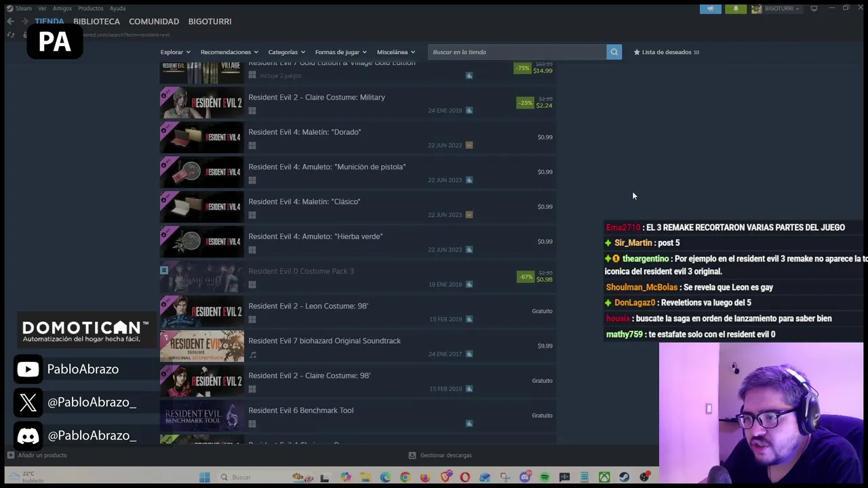
Task: Open the BIGOTURRI account dropdown
Action: click(x=781, y=9)
